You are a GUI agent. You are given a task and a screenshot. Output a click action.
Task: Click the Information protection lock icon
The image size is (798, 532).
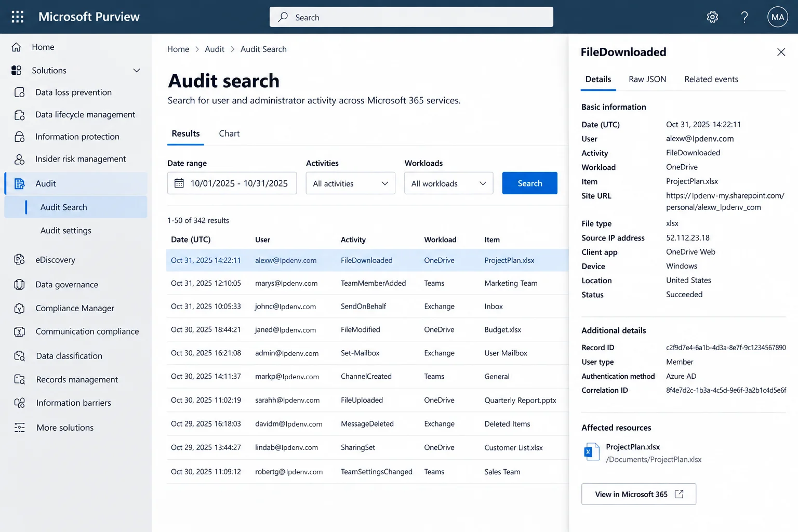[x=20, y=137]
